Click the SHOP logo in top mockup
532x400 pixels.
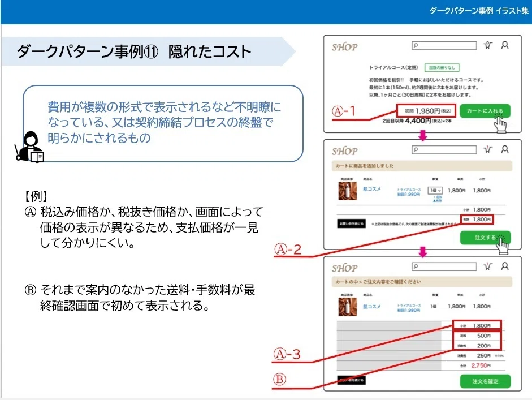[x=345, y=47]
